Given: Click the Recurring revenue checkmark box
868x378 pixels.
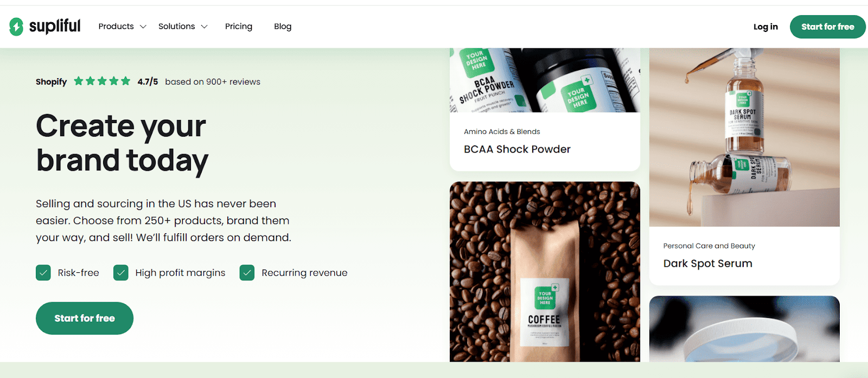Looking at the screenshot, I should (247, 272).
